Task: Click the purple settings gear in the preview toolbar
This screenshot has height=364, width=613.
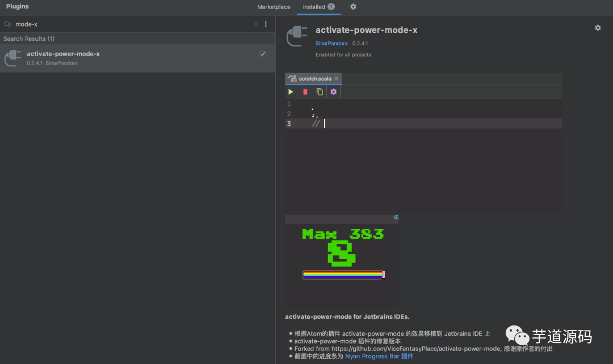Action: coord(334,92)
